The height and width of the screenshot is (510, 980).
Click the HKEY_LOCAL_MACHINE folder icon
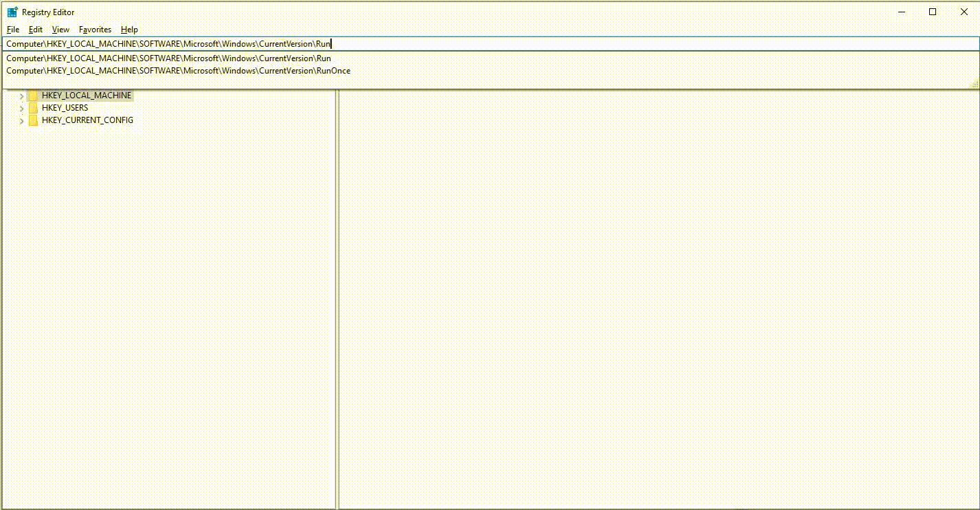(x=33, y=96)
